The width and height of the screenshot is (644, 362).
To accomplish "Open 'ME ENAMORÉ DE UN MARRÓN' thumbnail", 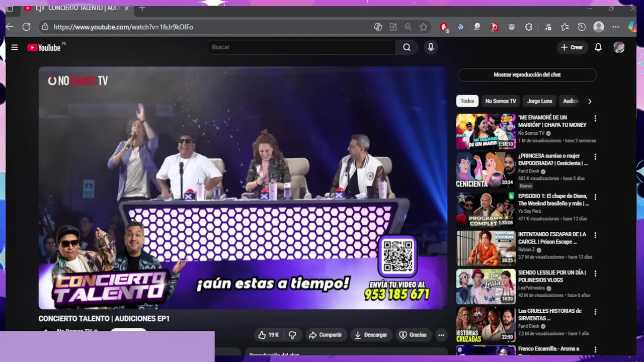I will 486,131.
